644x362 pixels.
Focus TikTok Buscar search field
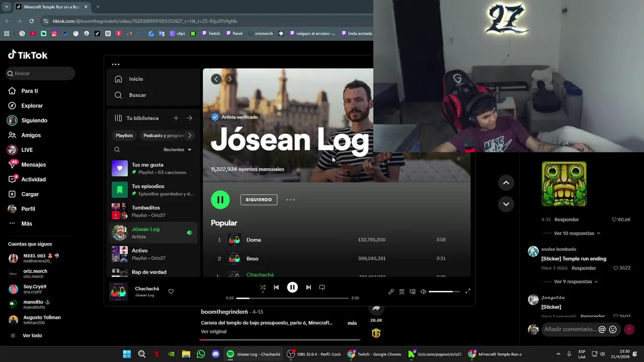(40, 73)
